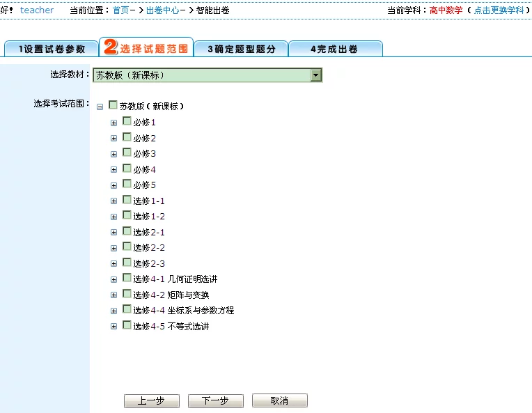Enable the 选修4-5 不等式选讲 checkbox

(127, 325)
